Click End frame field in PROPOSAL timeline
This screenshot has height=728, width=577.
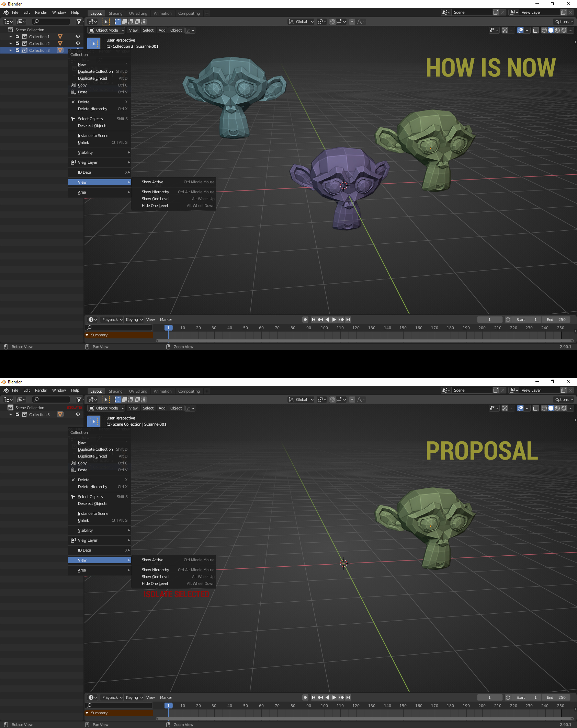pyautogui.click(x=556, y=697)
